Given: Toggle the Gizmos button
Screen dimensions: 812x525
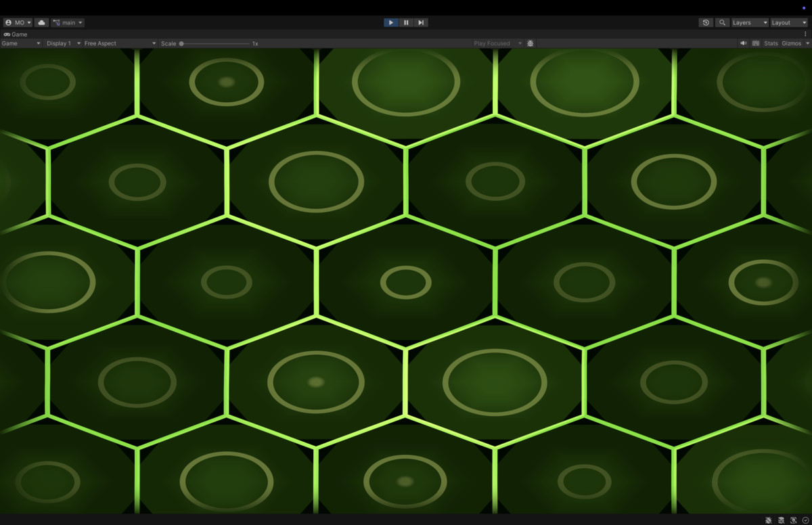Looking at the screenshot, I should click(x=792, y=43).
